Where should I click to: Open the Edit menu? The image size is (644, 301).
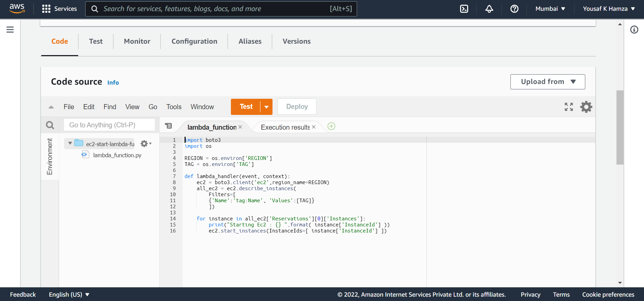pos(89,107)
